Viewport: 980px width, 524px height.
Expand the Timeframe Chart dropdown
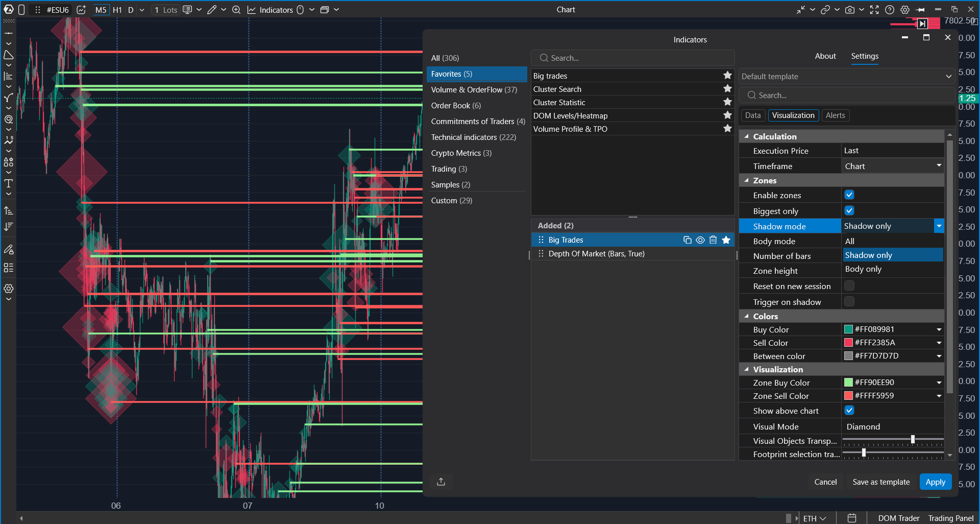[x=893, y=166]
